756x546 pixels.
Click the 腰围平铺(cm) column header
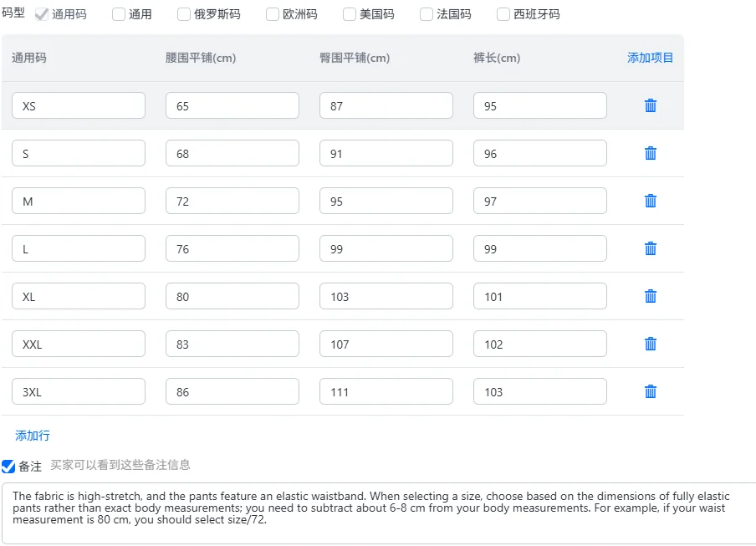pos(201,58)
